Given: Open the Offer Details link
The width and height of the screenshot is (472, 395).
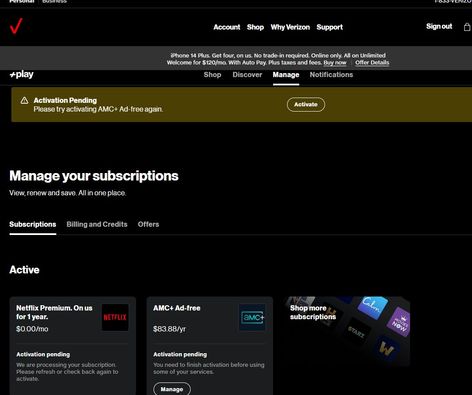Looking at the screenshot, I should [x=372, y=63].
